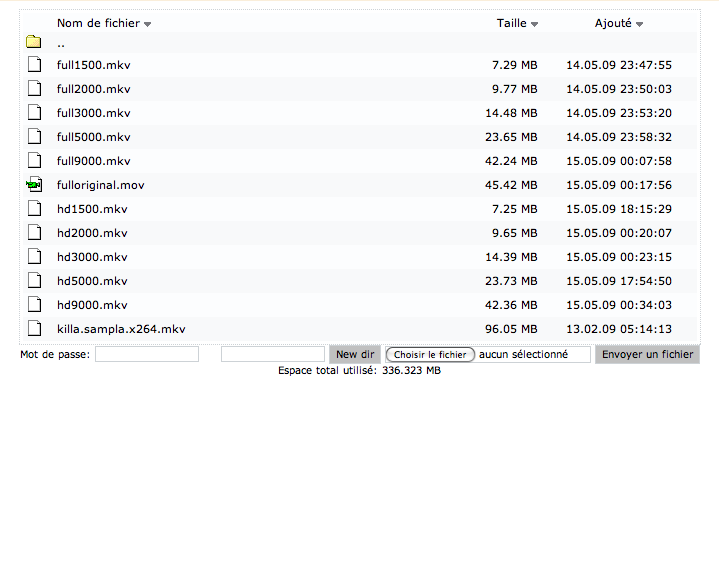Click the file icon beside full2000.mkv
The width and height of the screenshot is (719, 577).
(x=34, y=88)
